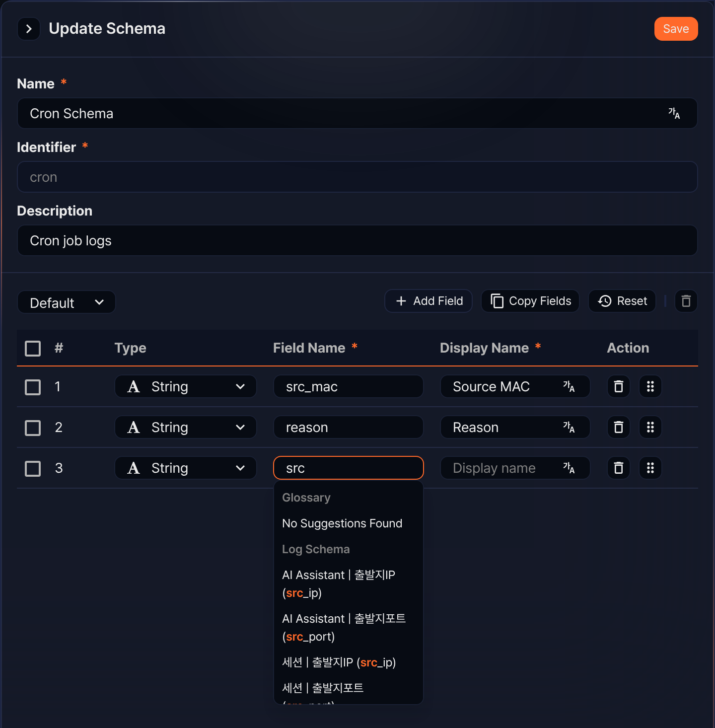Collapse the Update Schema panel chevron

29,29
